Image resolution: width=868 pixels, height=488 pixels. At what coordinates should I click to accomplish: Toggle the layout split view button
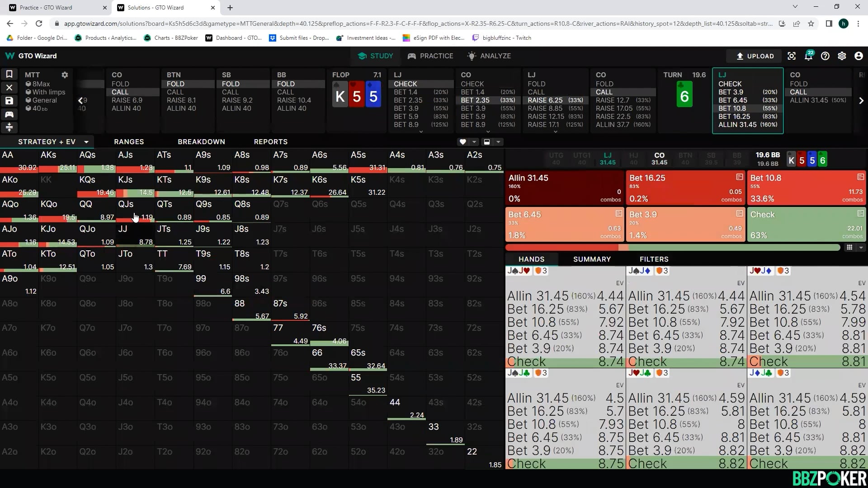coord(487,142)
